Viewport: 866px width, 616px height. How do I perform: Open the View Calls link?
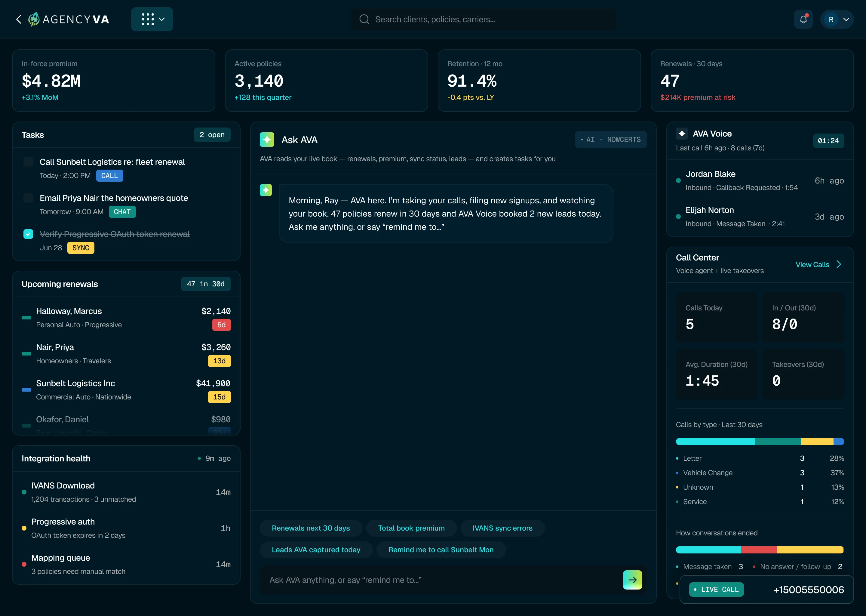(x=812, y=264)
